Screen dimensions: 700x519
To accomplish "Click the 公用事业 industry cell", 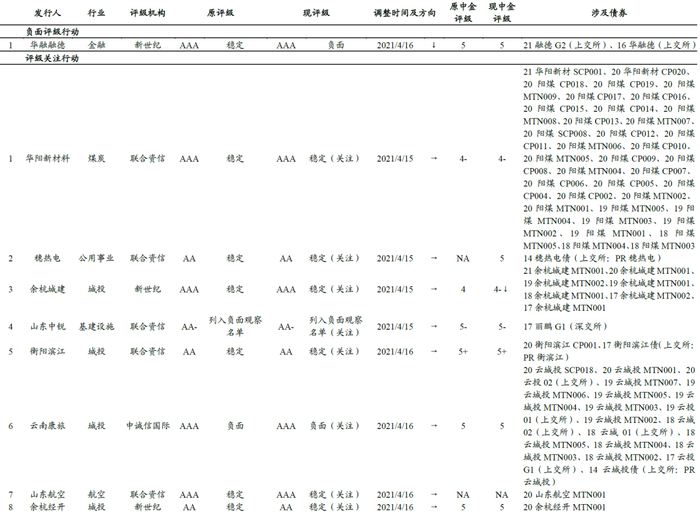I will [96, 258].
